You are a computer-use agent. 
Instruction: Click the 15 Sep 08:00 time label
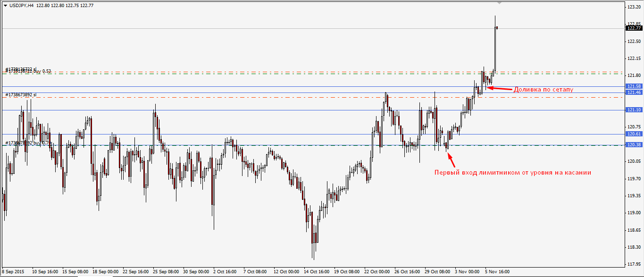[75, 272]
